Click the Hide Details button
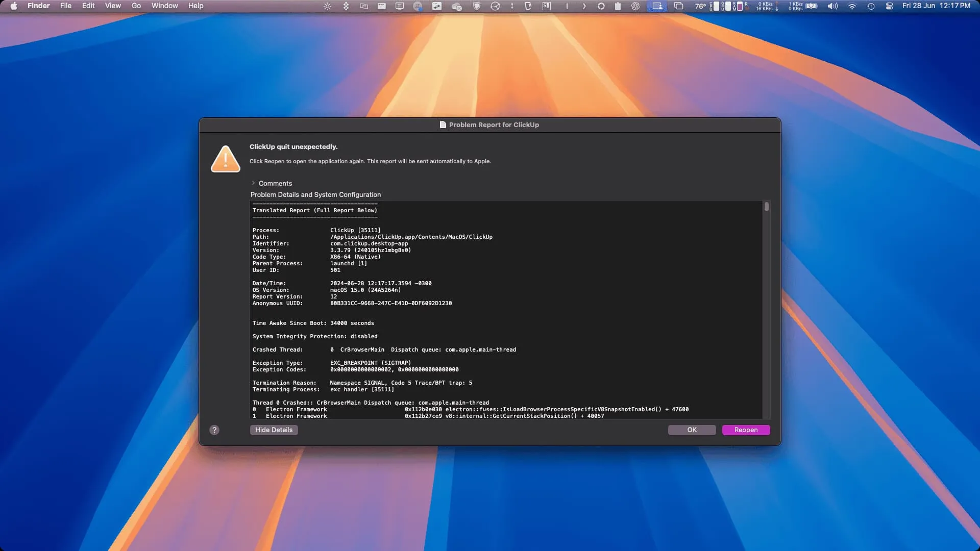 [274, 430]
